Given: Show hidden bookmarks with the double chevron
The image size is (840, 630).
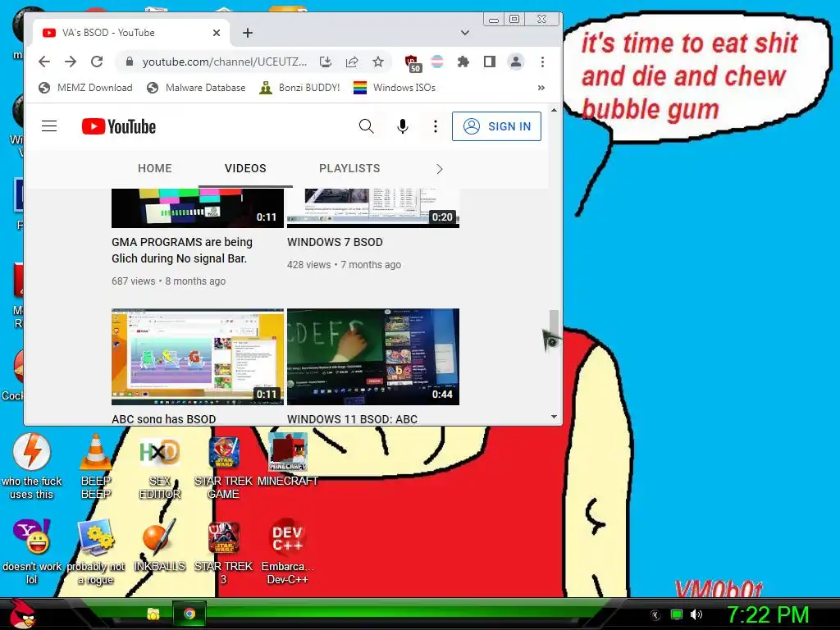Looking at the screenshot, I should (541, 87).
